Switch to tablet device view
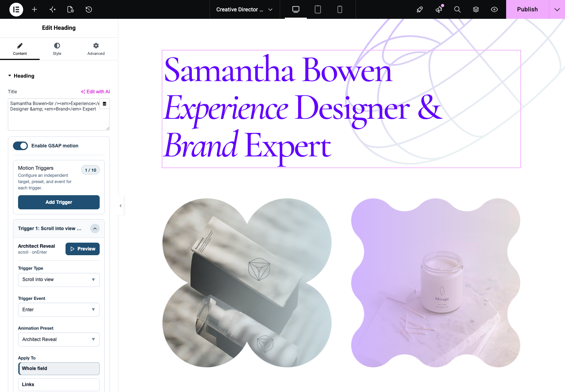This screenshot has width=565, height=392. tap(318, 9)
